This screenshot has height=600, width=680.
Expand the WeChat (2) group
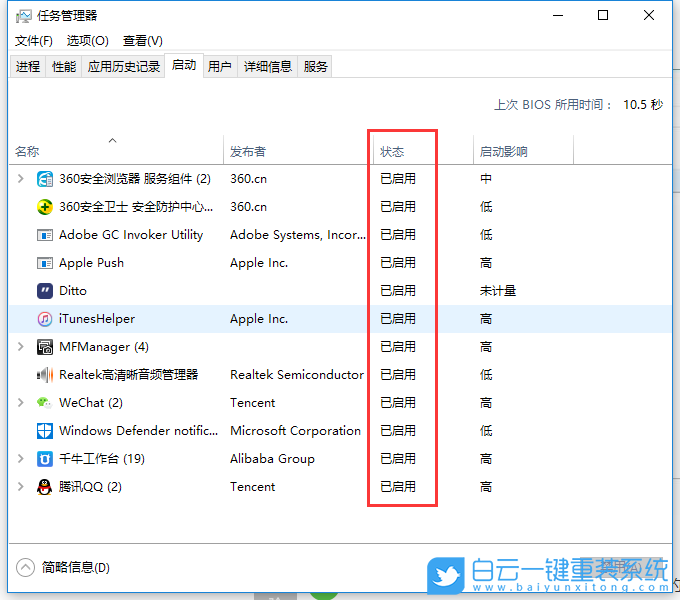pyautogui.click(x=20, y=403)
